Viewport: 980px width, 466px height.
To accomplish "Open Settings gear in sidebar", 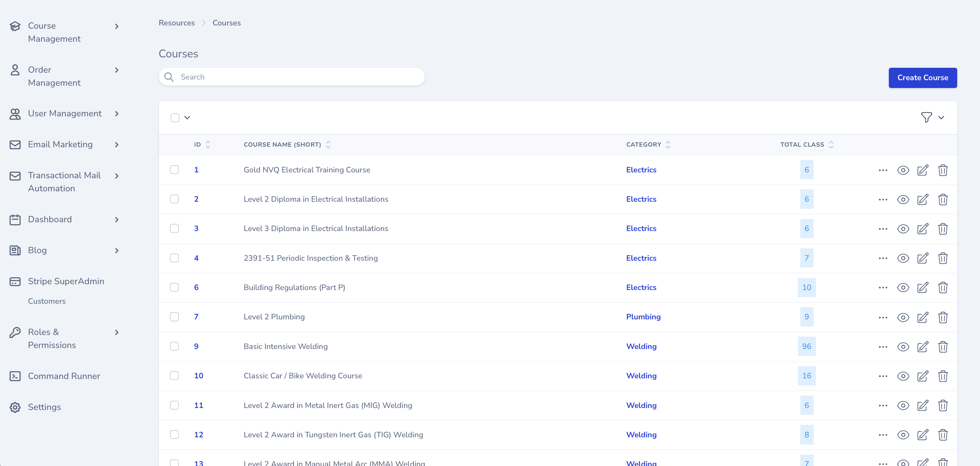I will [15, 407].
